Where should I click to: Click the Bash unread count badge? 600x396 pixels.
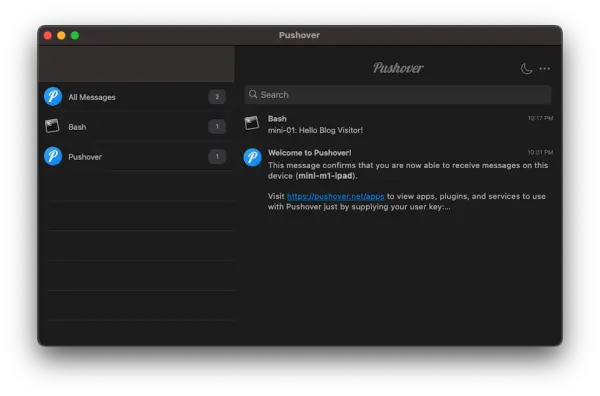coord(217,127)
